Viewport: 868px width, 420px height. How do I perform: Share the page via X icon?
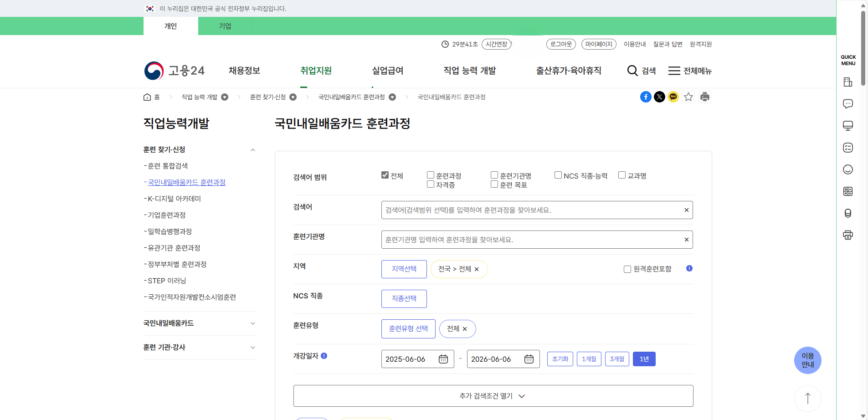click(660, 97)
